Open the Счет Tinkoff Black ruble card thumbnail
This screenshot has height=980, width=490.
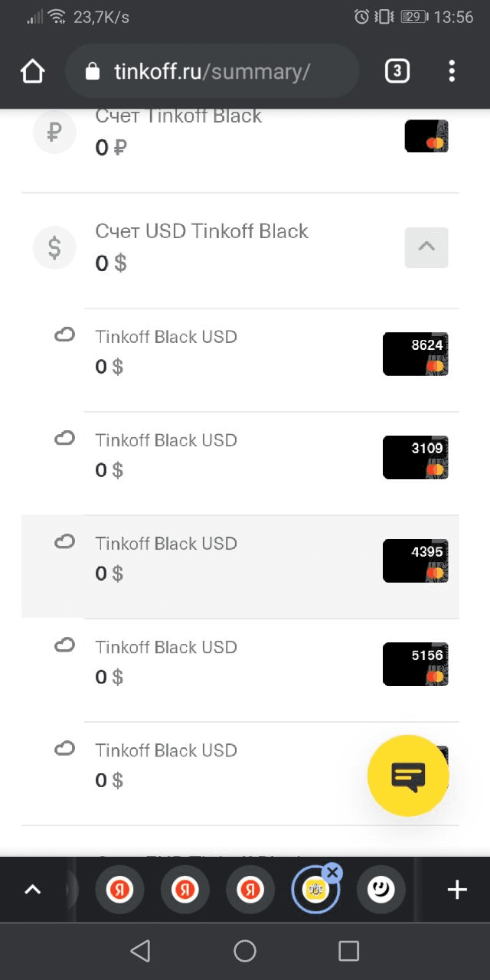pyautogui.click(x=426, y=136)
